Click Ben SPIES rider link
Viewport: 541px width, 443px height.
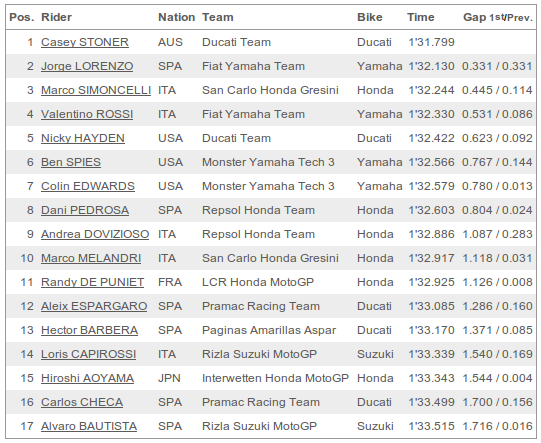pyautogui.click(x=71, y=162)
